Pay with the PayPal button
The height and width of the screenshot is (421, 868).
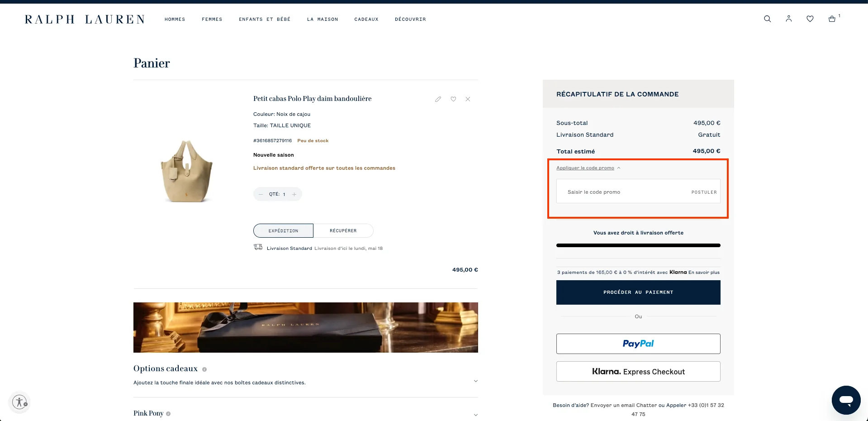tap(638, 344)
